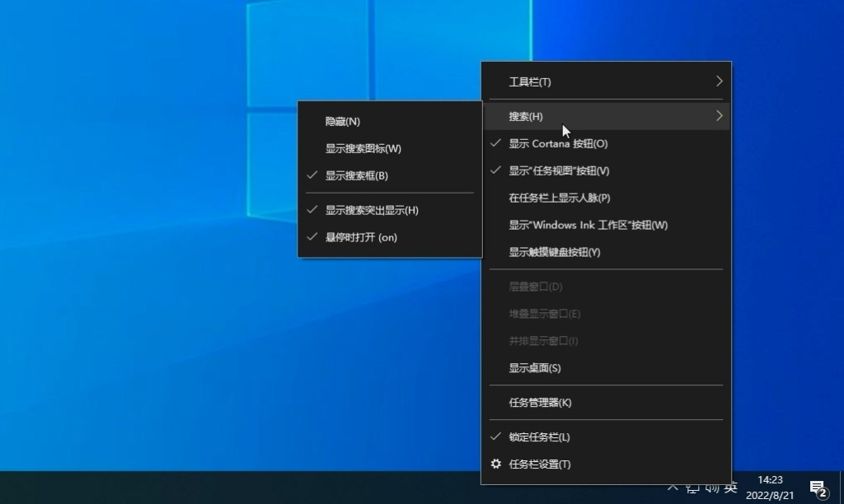The width and height of the screenshot is (844, 504).
Task: Click the 英 input method indicator
Action: pyautogui.click(x=730, y=488)
